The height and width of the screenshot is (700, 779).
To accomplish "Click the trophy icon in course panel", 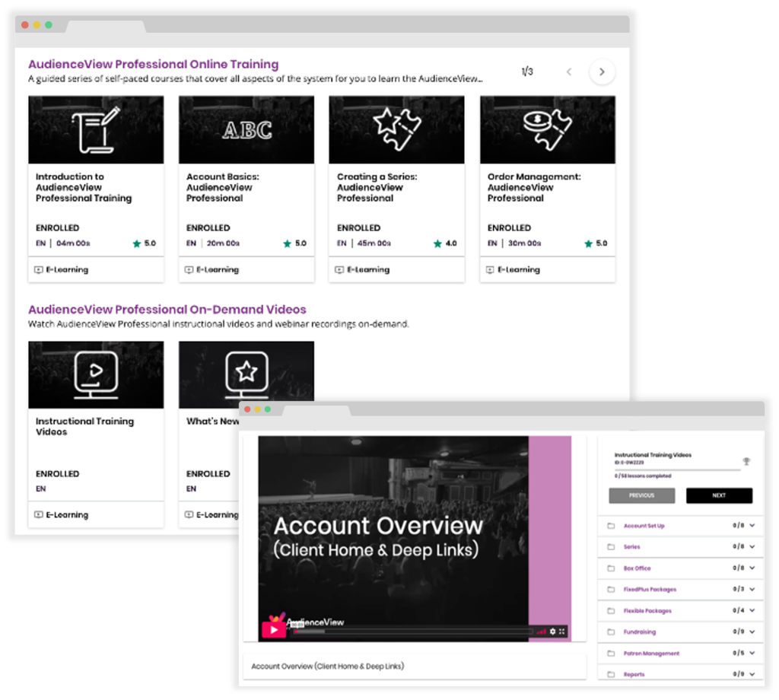I will coord(746,462).
